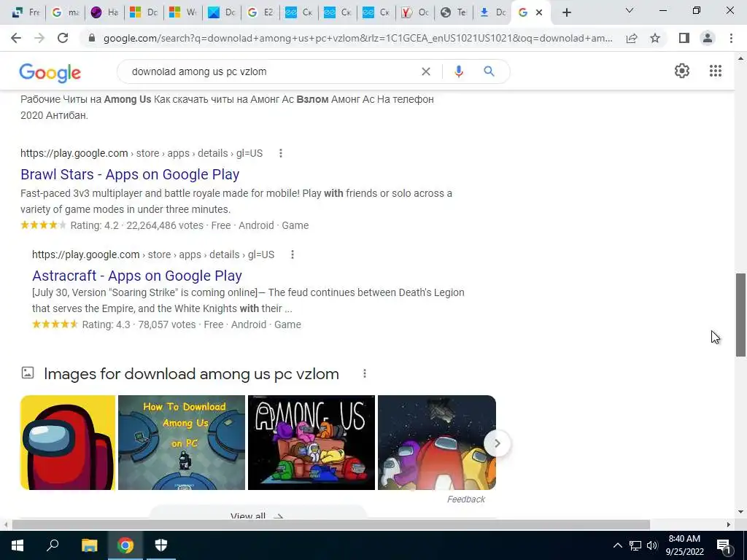This screenshot has width=747, height=560.
Task: Click the Feedback link under images
Action: coord(466,499)
